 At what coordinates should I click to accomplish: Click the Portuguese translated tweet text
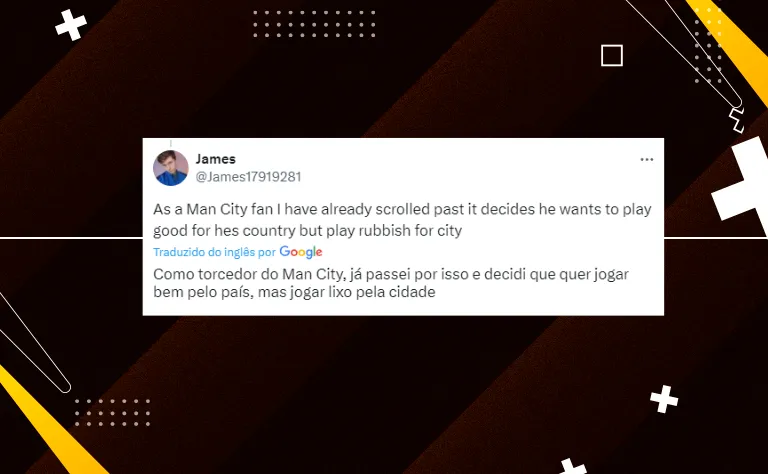tap(391, 283)
